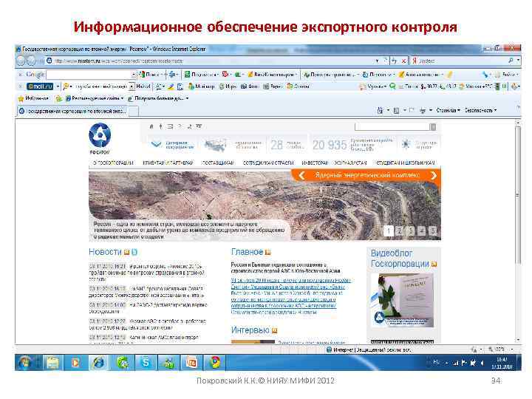Screen dimensions: 532x399
Task: Click the map of Russia icon in header
Action: [x=215, y=146]
